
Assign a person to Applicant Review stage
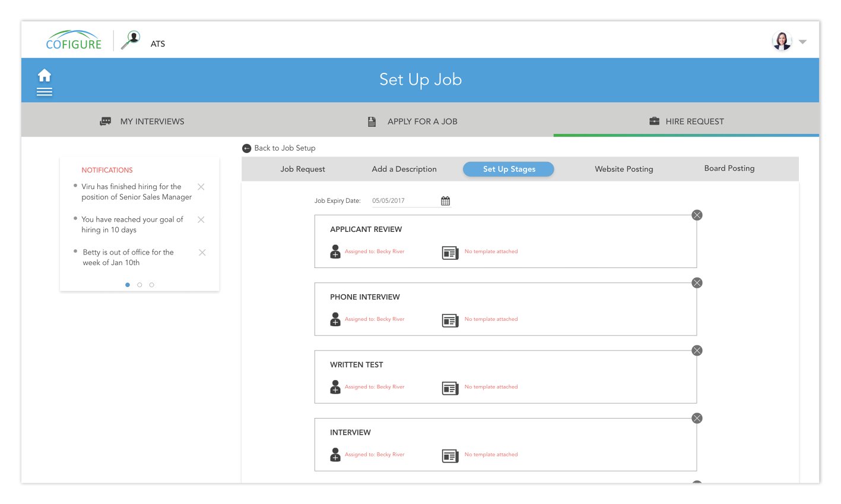pos(335,252)
